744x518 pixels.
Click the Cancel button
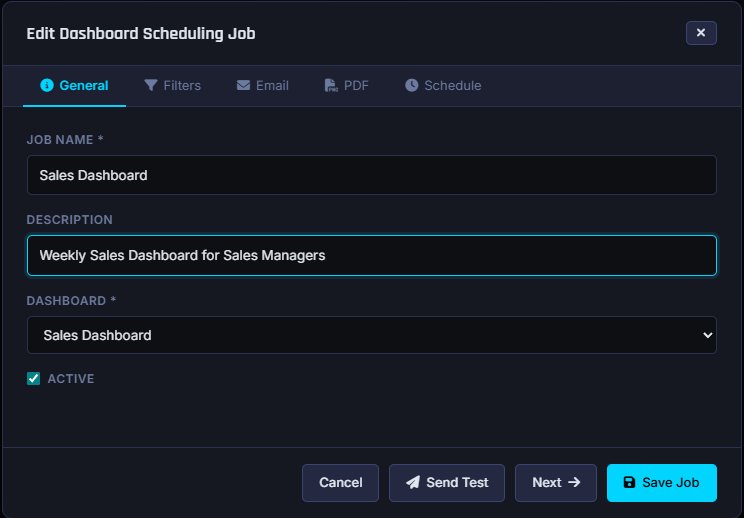[x=340, y=482]
